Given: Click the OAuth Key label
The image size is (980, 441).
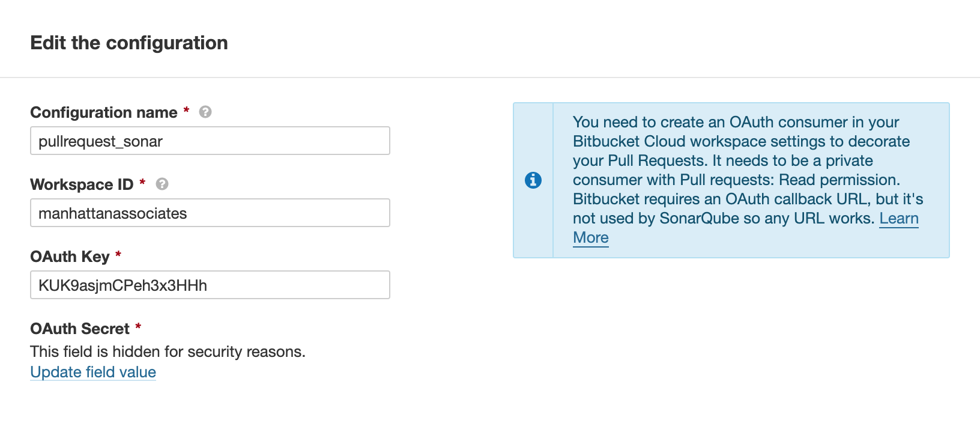Looking at the screenshot, I should 70,257.
